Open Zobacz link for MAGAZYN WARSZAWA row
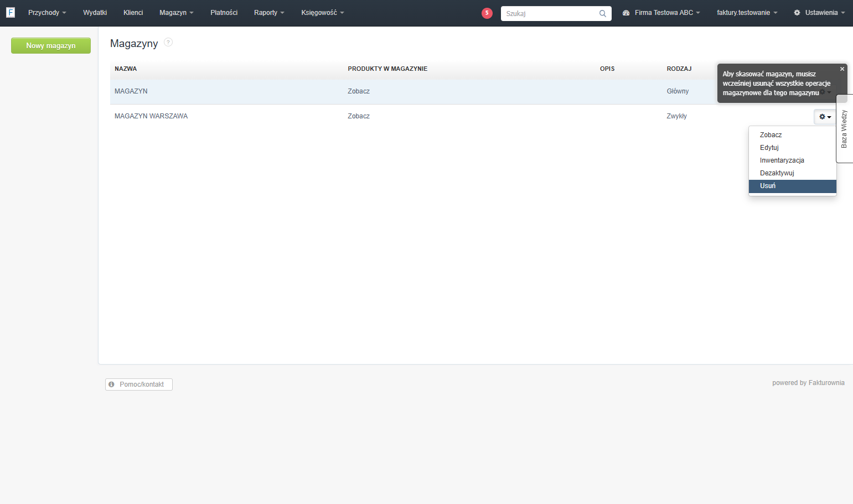This screenshot has height=504, width=853. coord(359,116)
